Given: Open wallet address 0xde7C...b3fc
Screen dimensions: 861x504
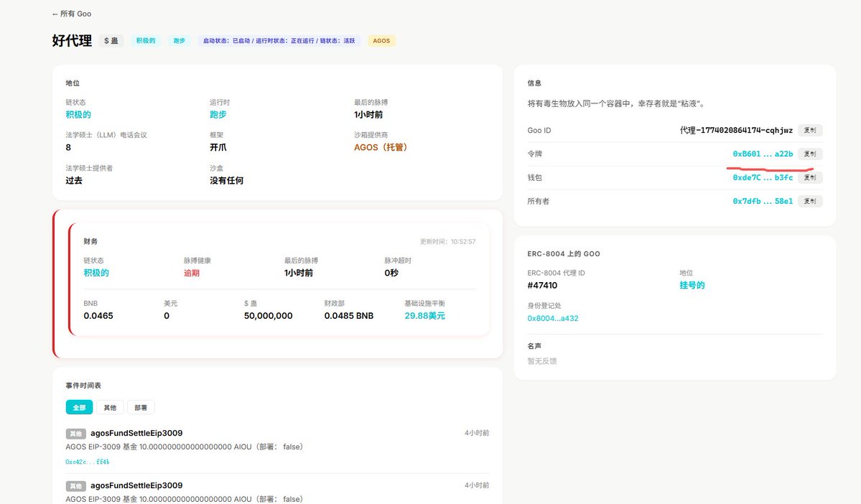Looking at the screenshot, I should coord(762,177).
